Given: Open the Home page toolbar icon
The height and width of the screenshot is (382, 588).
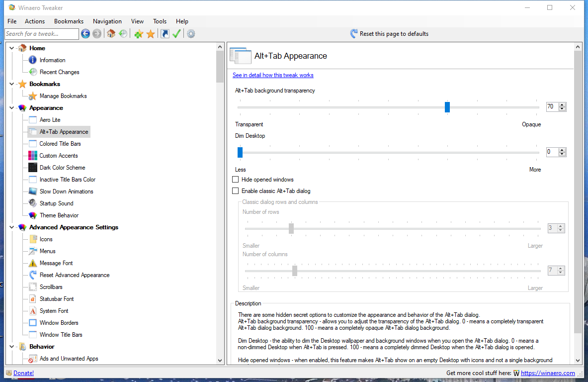Looking at the screenshot, I should (x=111, y=34).
